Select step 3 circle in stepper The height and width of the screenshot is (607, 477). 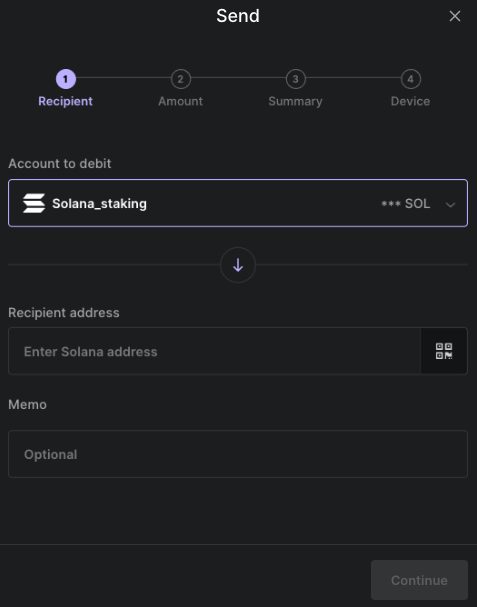click(x=295, y=79)
